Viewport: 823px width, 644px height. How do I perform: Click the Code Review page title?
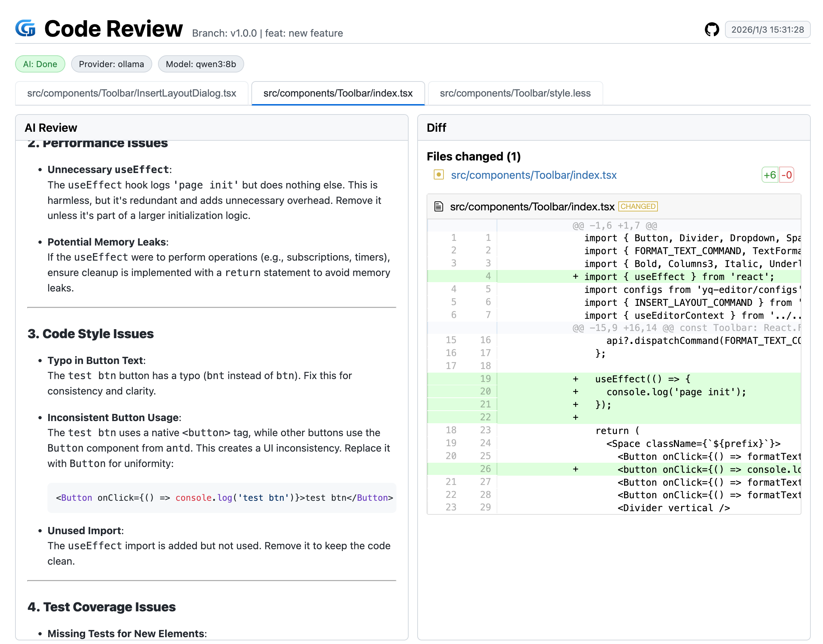[x=113, y=29]
